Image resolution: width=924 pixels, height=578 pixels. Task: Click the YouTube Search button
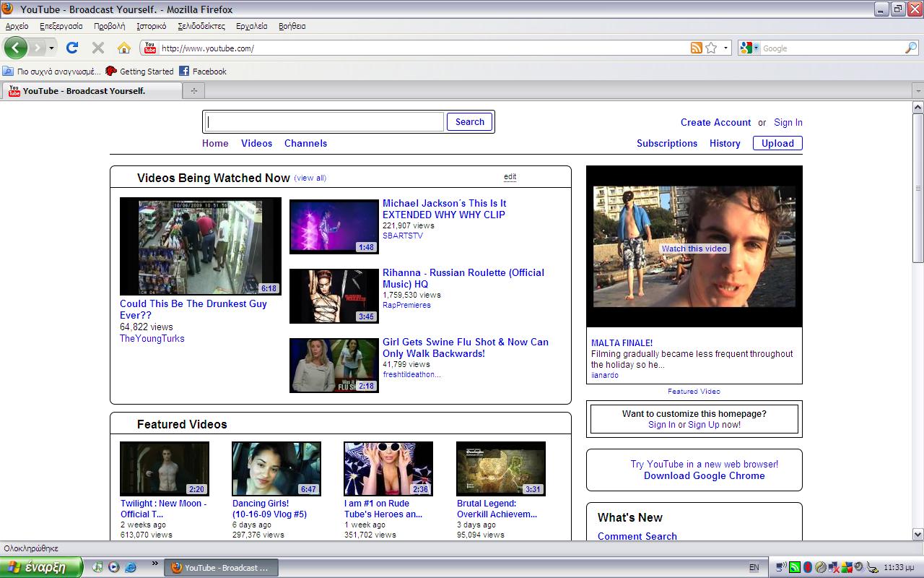(470, 122)
